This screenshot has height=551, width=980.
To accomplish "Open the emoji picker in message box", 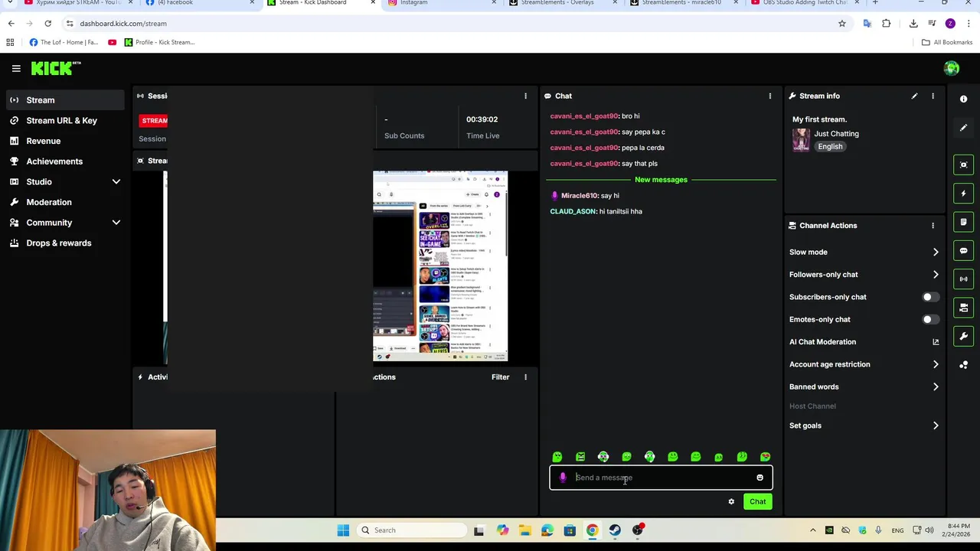I will pyautogui.click(x=759, y=478).
